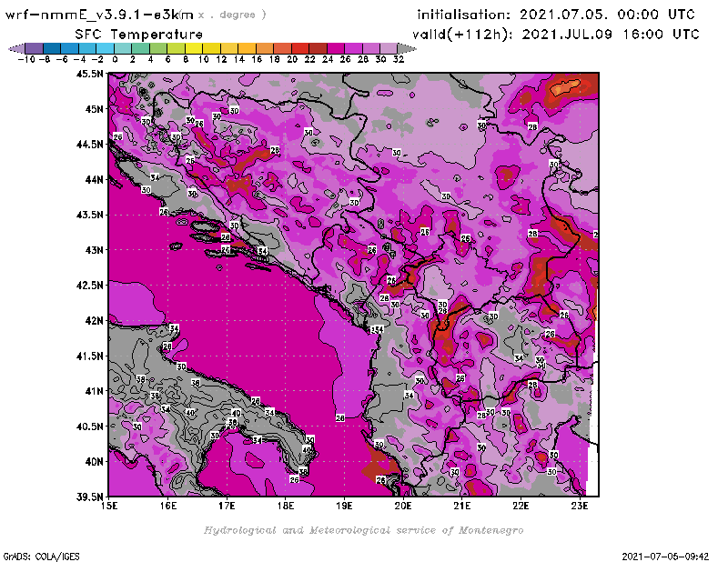Select the 39.5N latitude axis label
728x562 pixels.
tap(89, 497)
